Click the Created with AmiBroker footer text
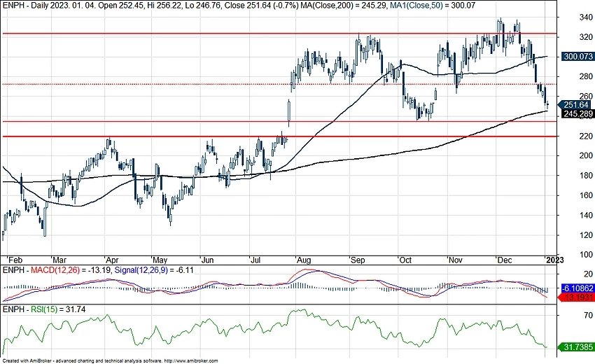Screen dimensions: 595x364 click(x=110, y=361)
